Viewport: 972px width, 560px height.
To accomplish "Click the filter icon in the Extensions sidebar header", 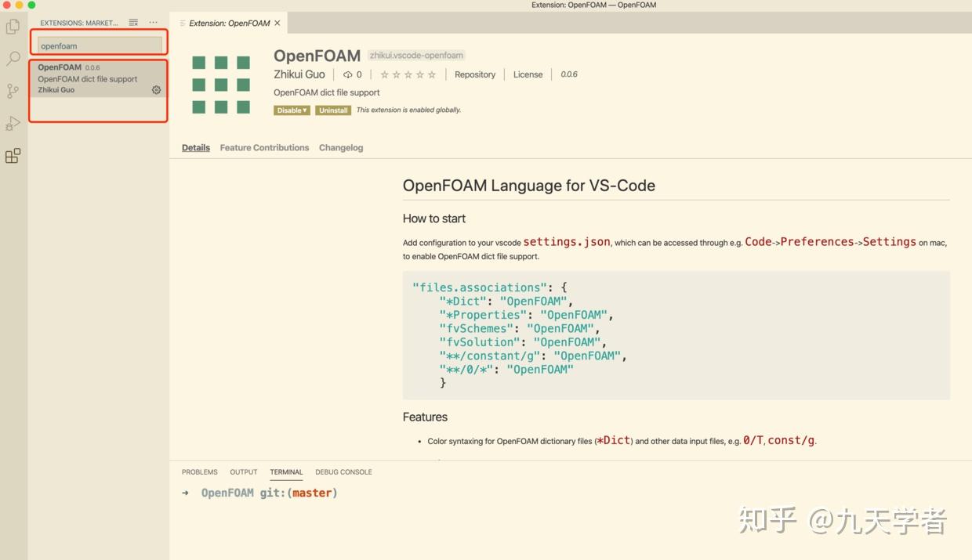I will click(131, 22).
